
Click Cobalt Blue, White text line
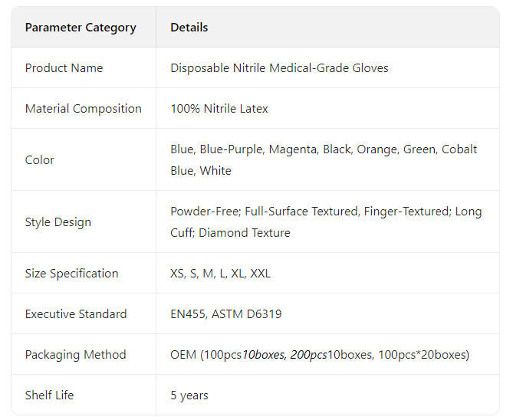pos(201,171)
